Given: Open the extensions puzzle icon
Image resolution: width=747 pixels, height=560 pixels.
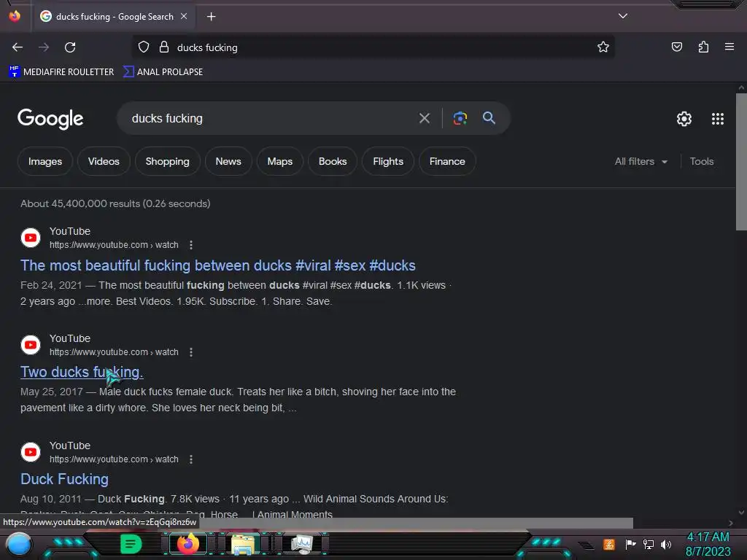Looking at the screenshot, I should click(x=703, y=47).
